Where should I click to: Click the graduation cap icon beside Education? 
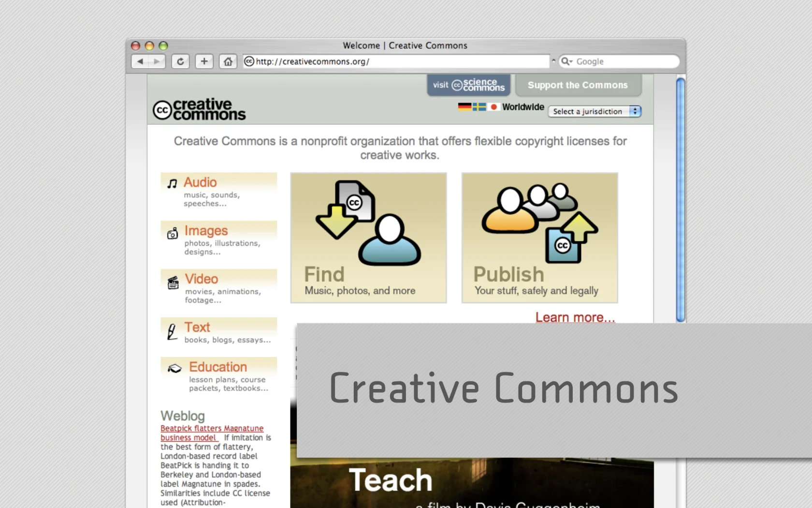click(x=174, y=369)
